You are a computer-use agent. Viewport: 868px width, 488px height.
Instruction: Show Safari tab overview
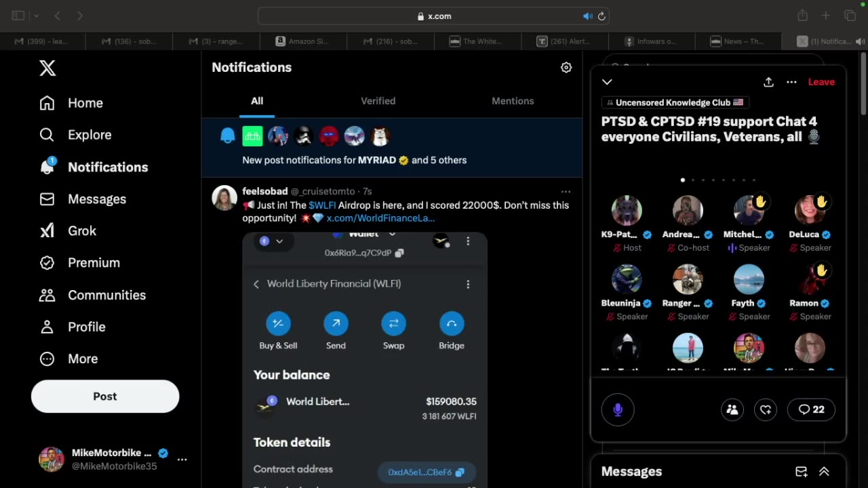[x=850, y=16]
